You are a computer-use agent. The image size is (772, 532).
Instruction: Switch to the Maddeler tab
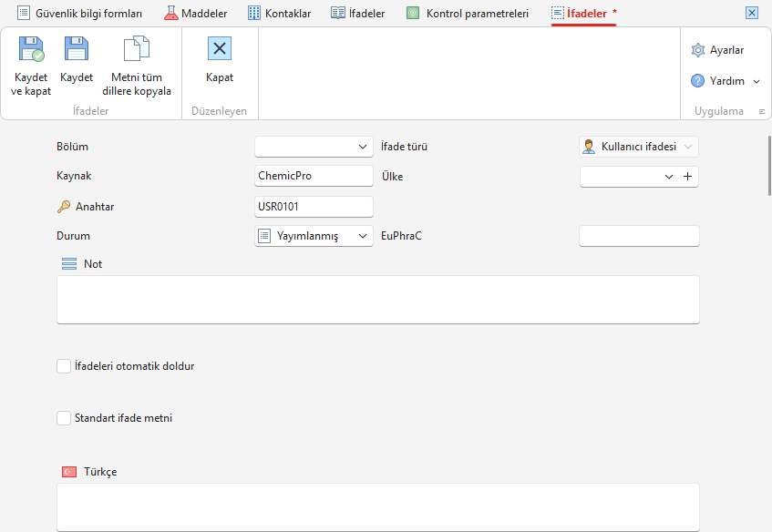[196, 14]
